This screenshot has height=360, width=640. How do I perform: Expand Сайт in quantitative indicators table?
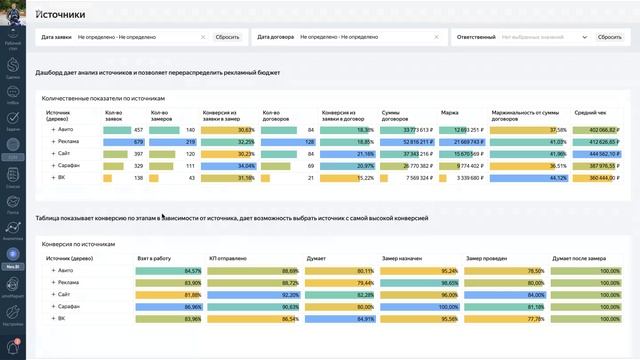coord(53,153)
